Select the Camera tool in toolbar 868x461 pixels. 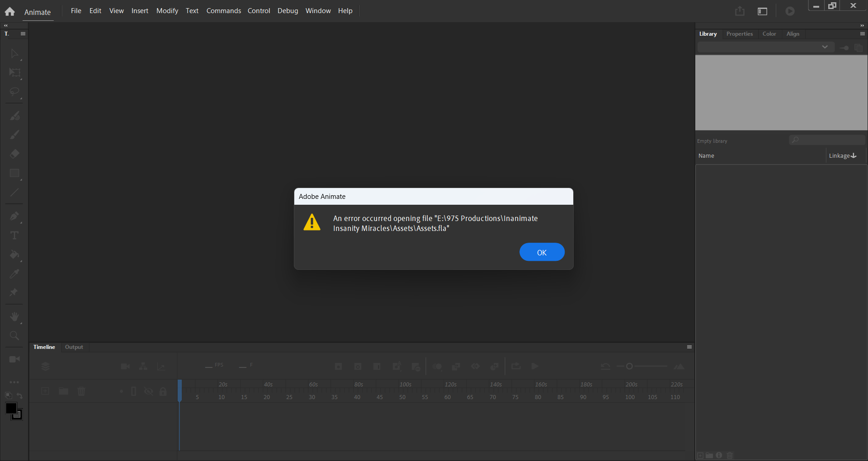(x=14, y=359)
